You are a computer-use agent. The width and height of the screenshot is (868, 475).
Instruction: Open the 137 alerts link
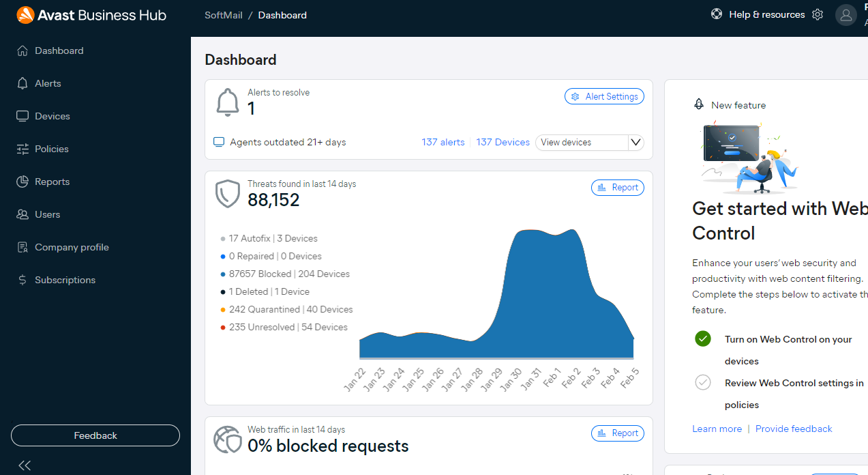tap(443, 142)
